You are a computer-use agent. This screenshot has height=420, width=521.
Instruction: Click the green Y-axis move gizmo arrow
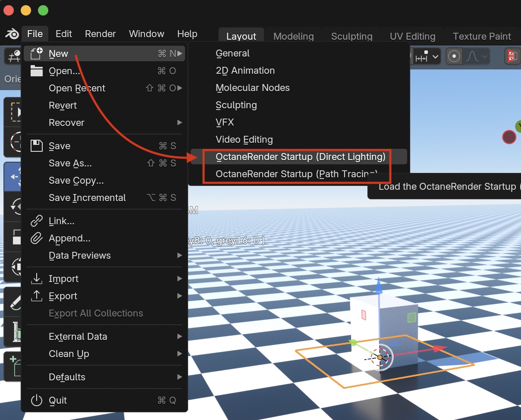(x=353, y=343)
